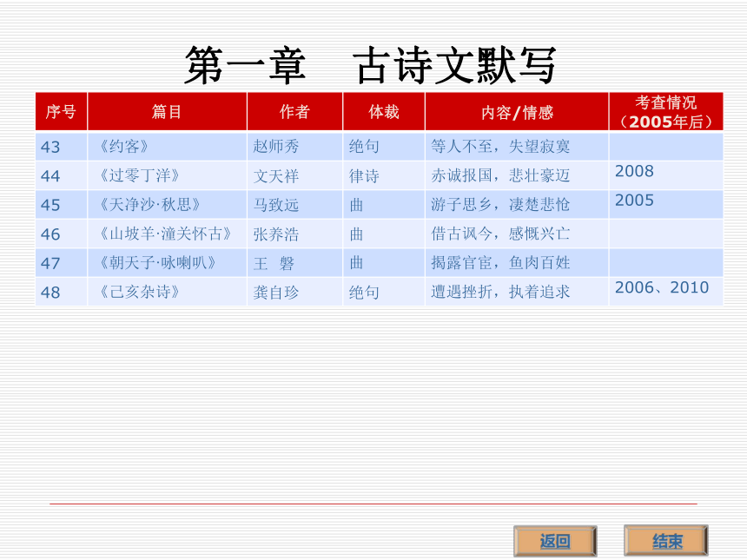The height and width of the screenshot is (560, 747).
Task: Click the author 马致远
Action: tap(276, 205)
